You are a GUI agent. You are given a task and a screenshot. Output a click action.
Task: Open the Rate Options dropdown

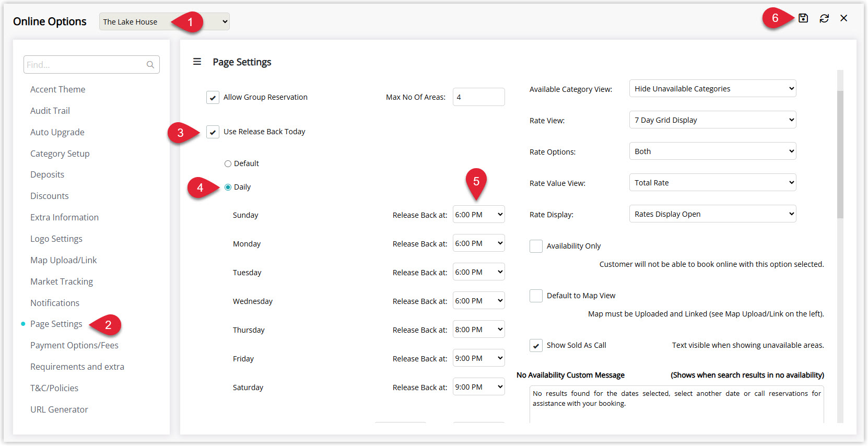712,151
